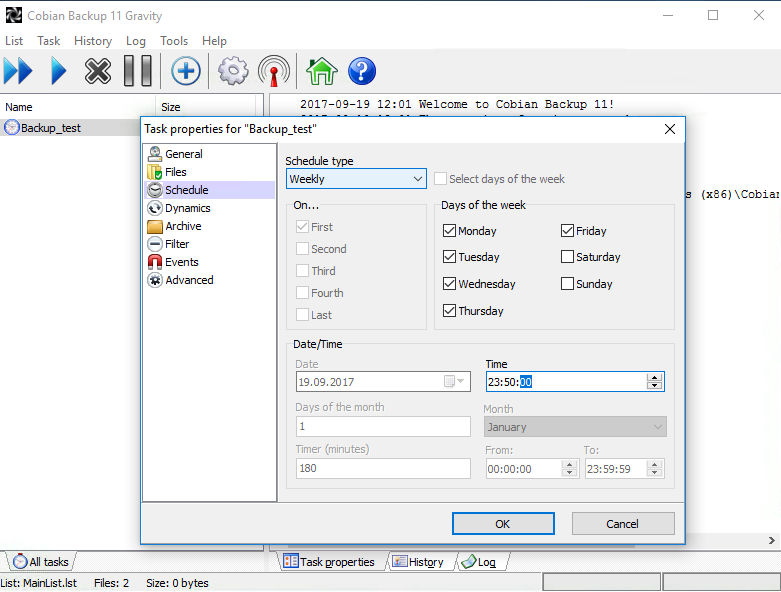The width and height of the screenshot is (781, 592).
Task: Open the History menu
Action: point(93,41)
